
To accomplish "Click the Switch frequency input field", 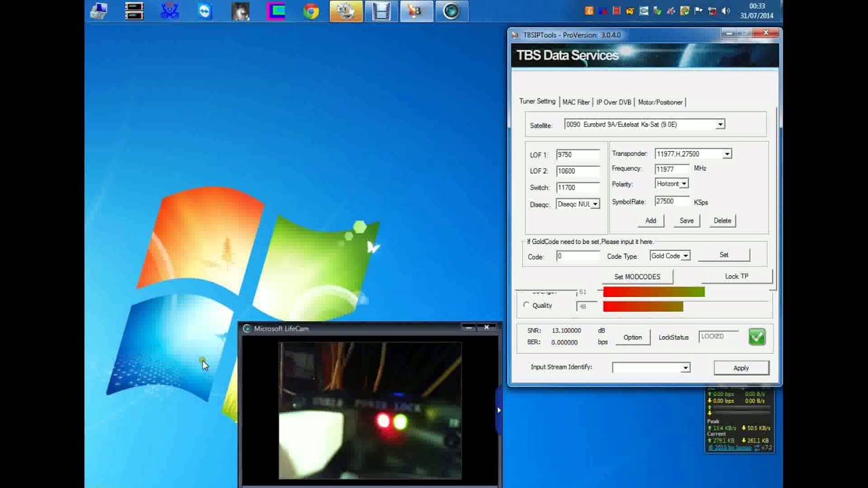I will [578, 188].
